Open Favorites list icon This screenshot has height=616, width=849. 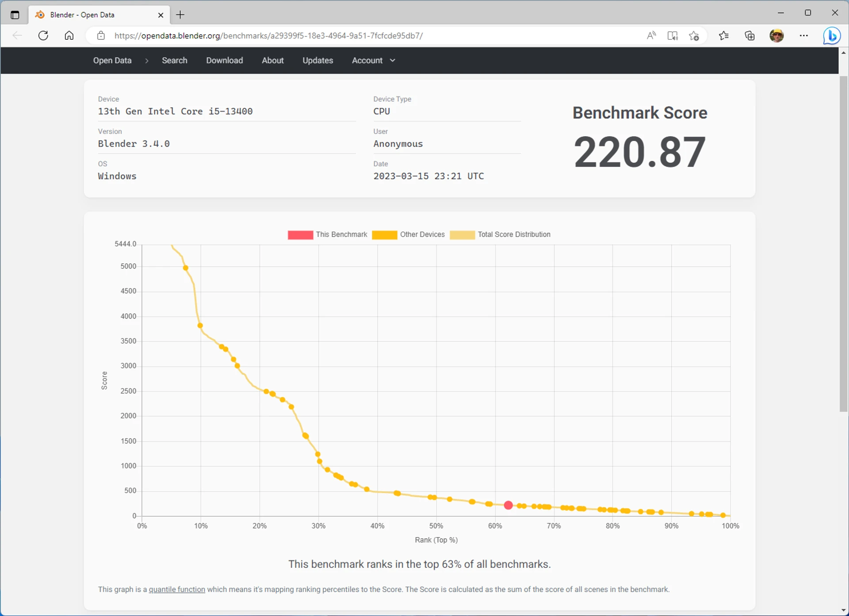click(724, 36)
